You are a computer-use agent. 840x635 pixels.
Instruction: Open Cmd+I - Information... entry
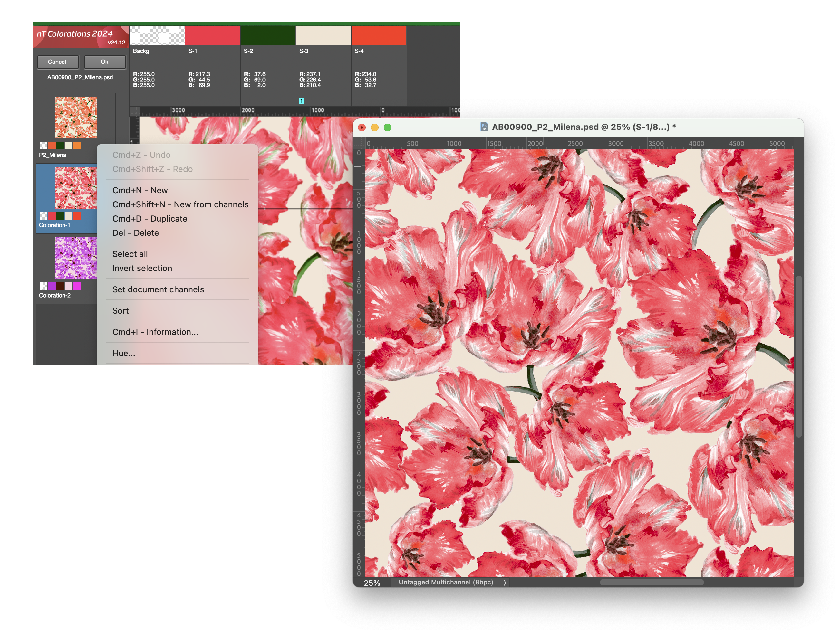pos(155,332)
